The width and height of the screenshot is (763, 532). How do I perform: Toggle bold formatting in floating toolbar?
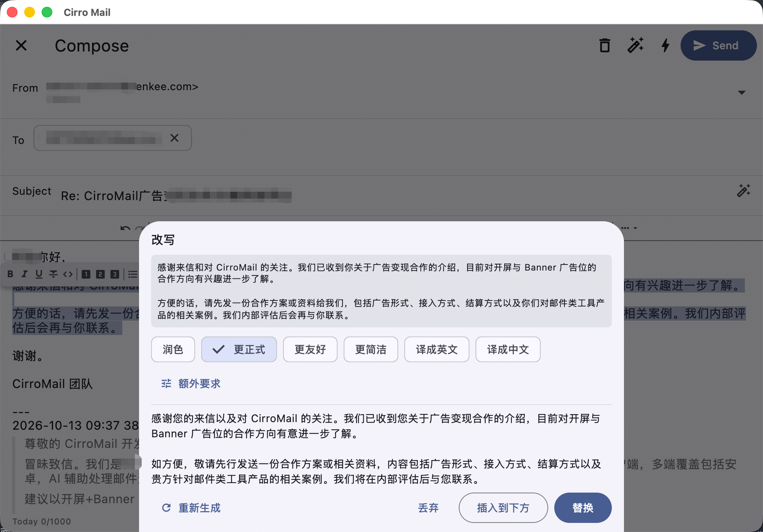tap(11, 274)
